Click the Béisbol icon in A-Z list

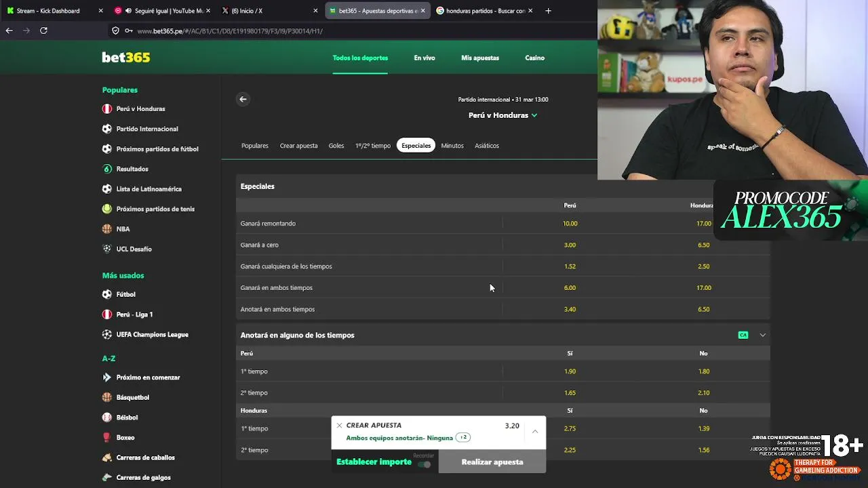[x=106, y=418]
